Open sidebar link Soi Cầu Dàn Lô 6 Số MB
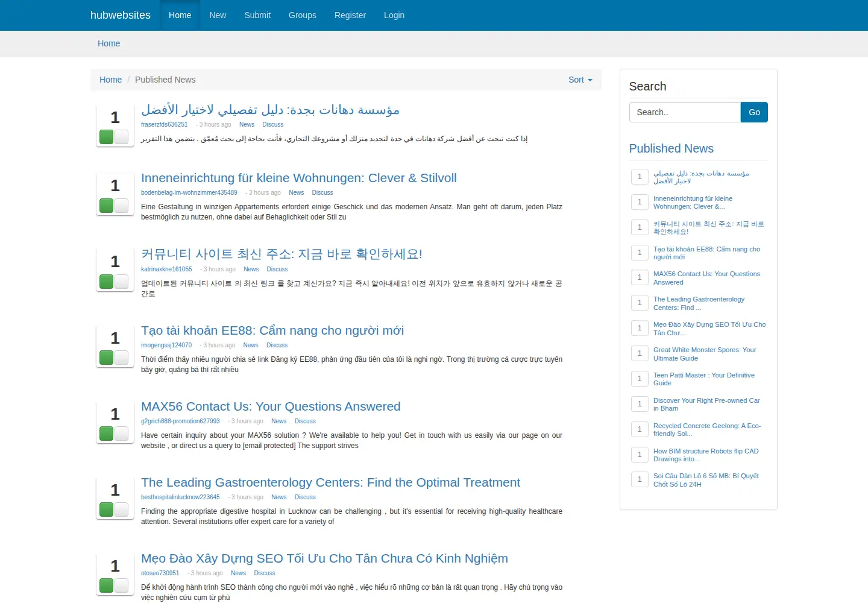Screen dimensions: 868x603 coord(706,480)
